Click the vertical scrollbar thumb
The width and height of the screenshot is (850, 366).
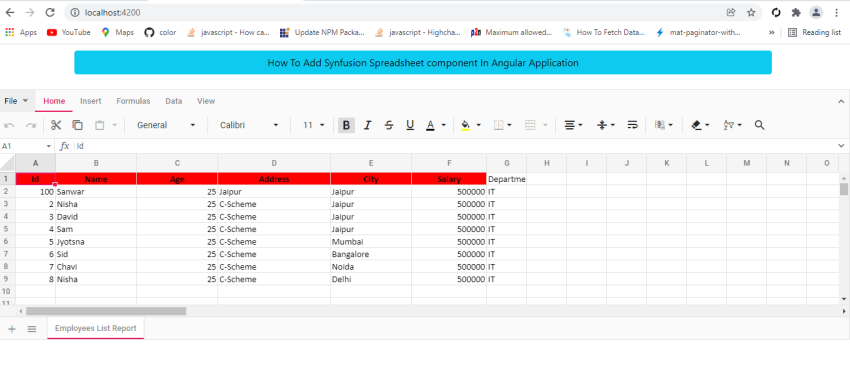843,189
